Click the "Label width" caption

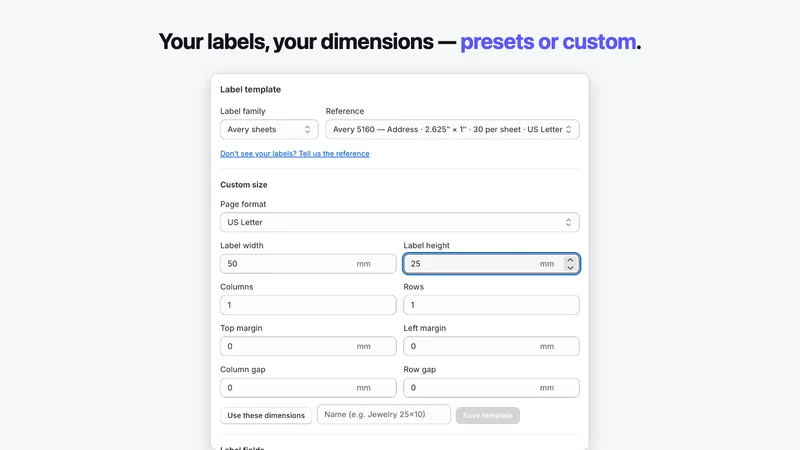(x=242, y=245)
